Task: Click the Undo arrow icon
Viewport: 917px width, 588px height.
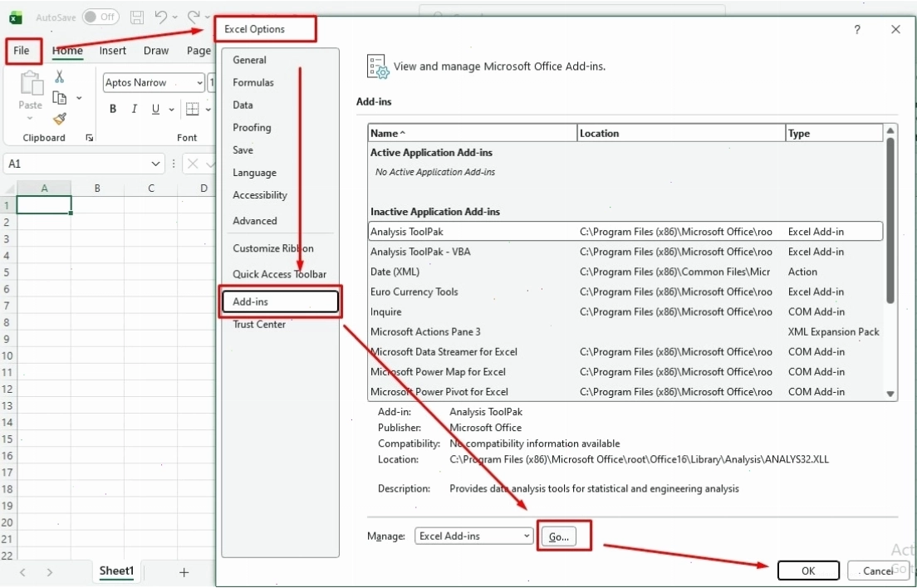Action: [161, 17]
